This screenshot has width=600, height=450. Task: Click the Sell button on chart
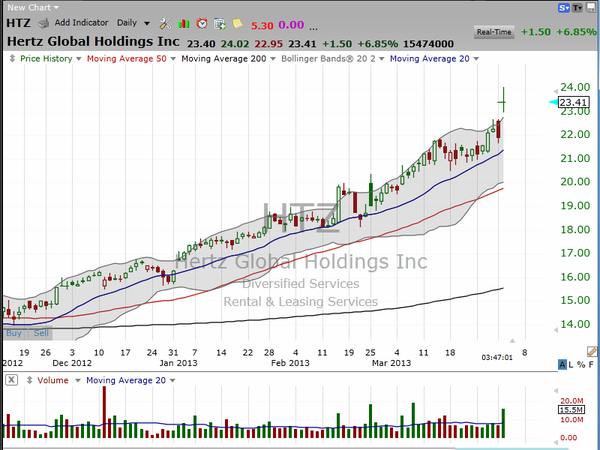(41, 333)
